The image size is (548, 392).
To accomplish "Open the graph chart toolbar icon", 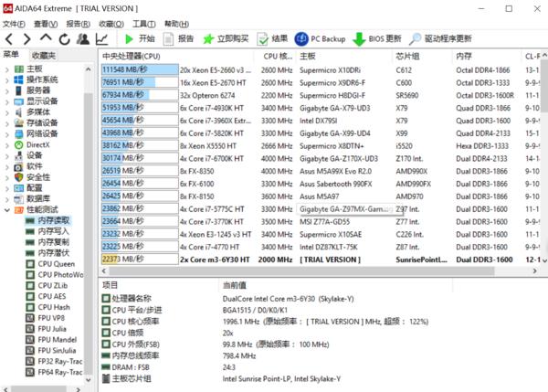I will click(x=101, y=38).
